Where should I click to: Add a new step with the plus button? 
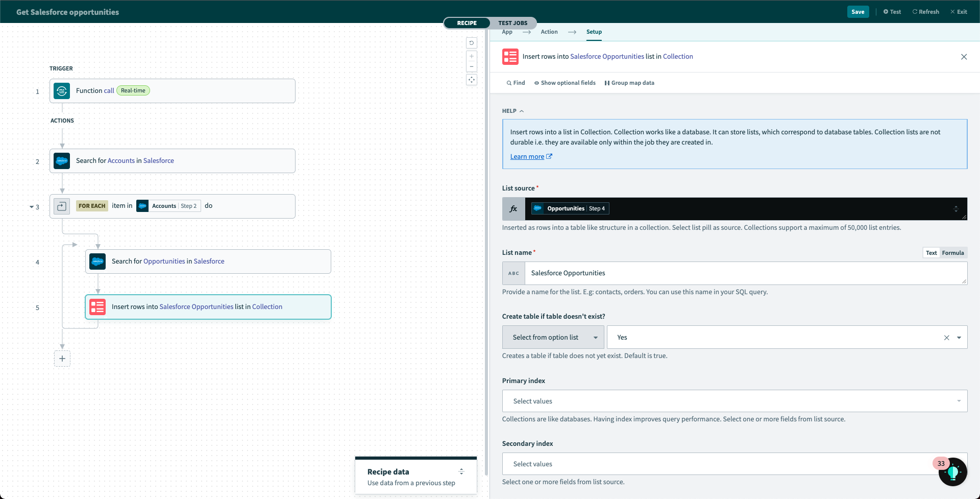point(62,359)
